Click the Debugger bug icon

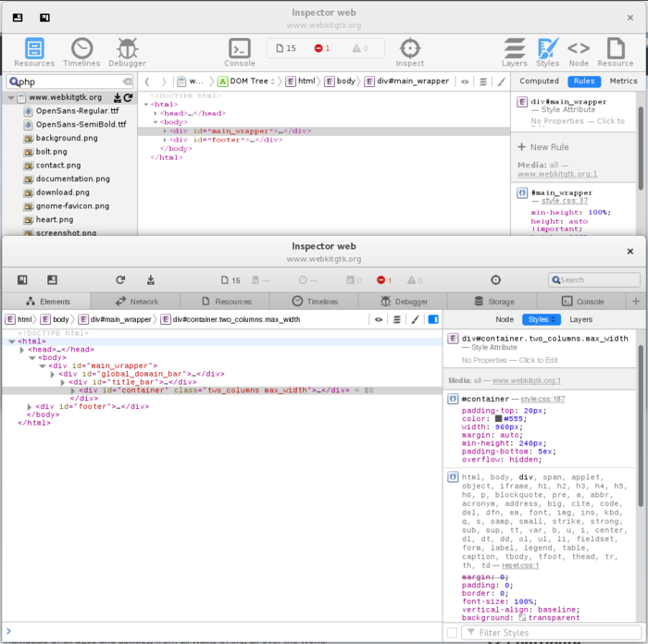tap(127, 49)
